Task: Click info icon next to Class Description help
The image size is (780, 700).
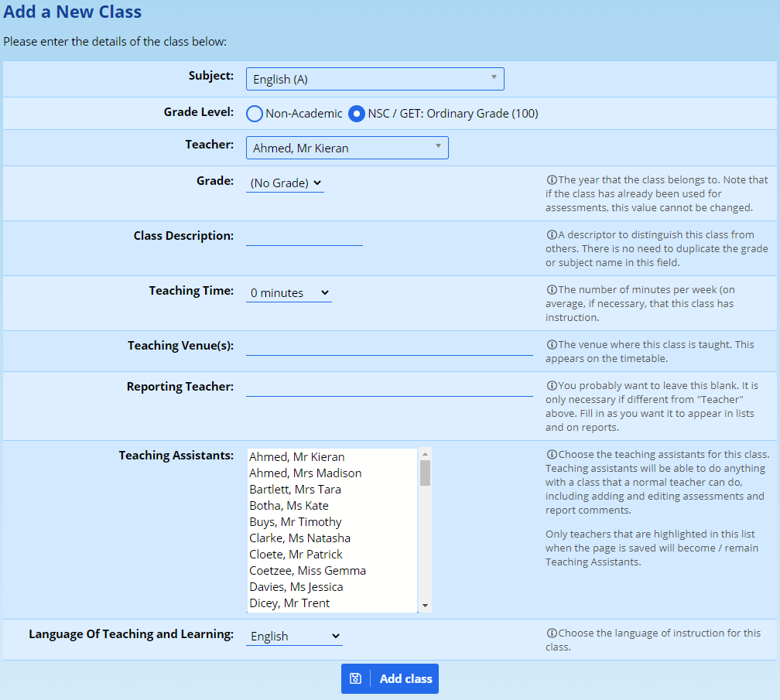Action: point(552,235)
